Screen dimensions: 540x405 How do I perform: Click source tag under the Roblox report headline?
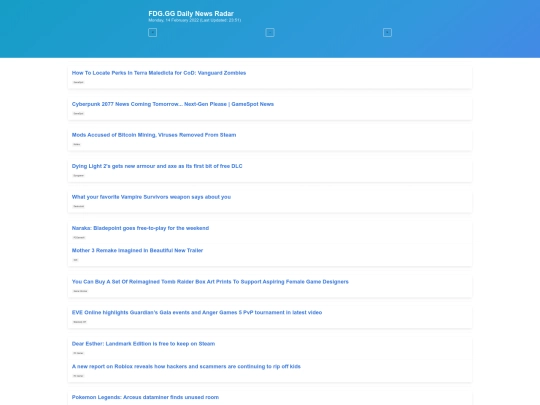(79, 376)
